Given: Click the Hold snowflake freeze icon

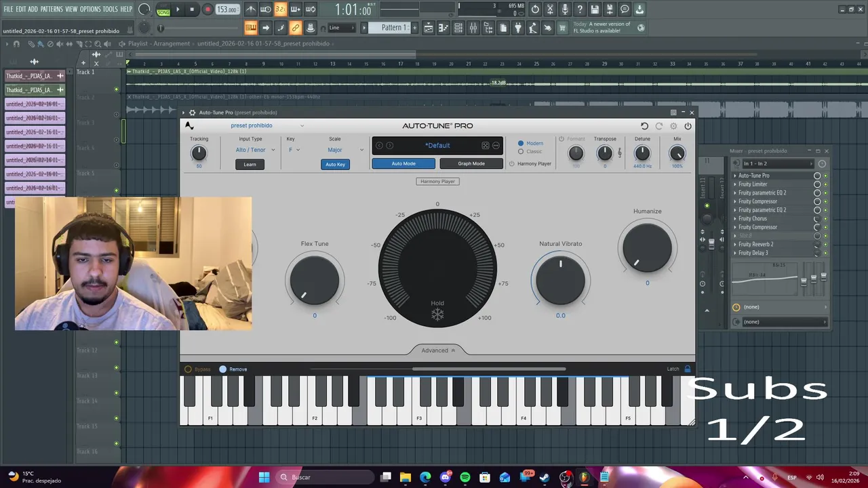Looking at the screenshot, I should (437, 314).
